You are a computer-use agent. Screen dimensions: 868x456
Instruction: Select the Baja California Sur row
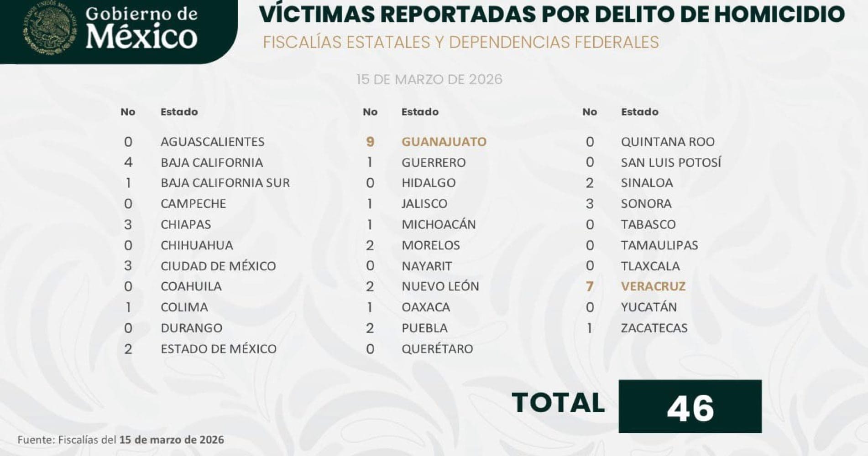pos(225,183)
